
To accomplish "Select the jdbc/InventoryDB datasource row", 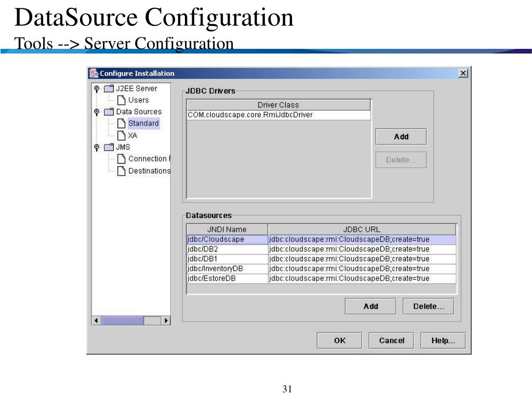I will tap(227, 269).
